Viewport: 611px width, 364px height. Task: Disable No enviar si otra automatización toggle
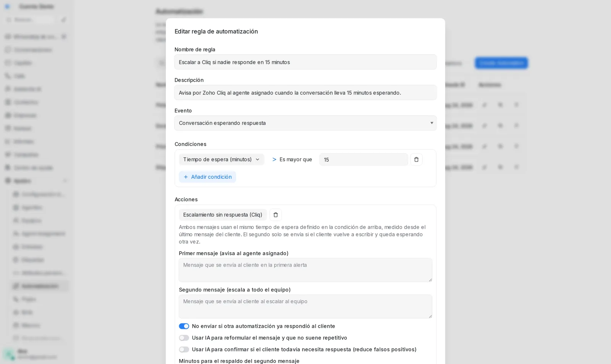[x=184, y=326]
